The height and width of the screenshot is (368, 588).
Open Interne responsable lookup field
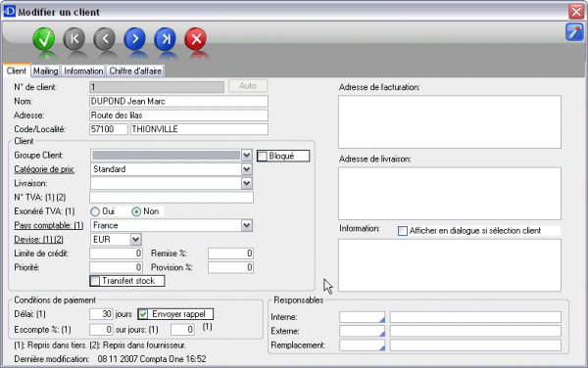pyautogui.click(x=362, y=317)
